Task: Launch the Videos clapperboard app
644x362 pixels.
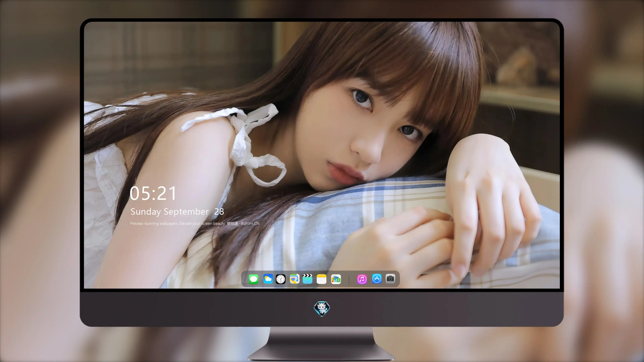Action: tap(308, 279)
